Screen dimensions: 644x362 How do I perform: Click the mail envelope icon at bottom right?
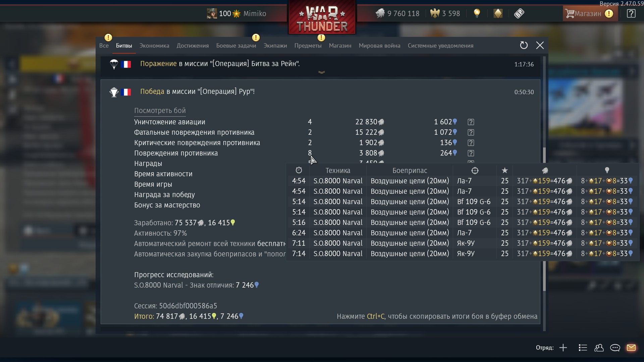coord(631,348)
